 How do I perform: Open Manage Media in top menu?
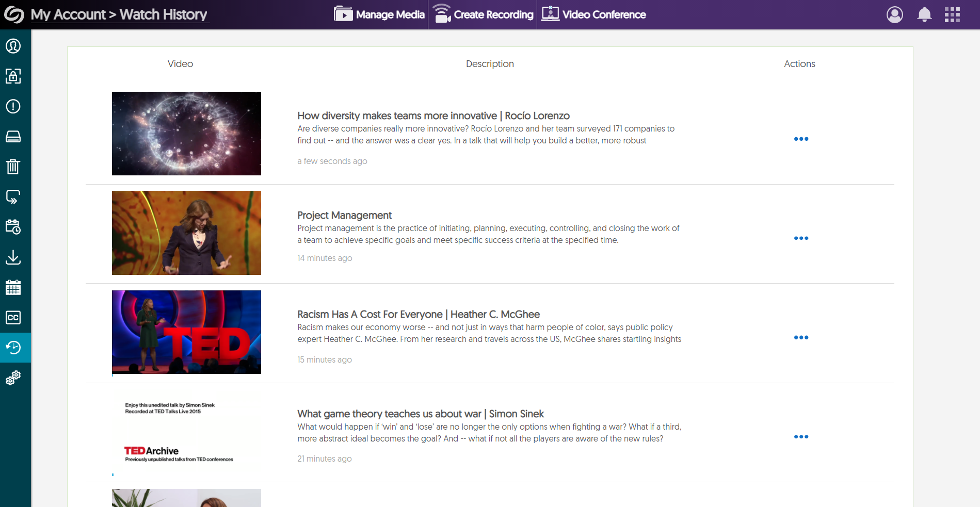coord(379,14)
